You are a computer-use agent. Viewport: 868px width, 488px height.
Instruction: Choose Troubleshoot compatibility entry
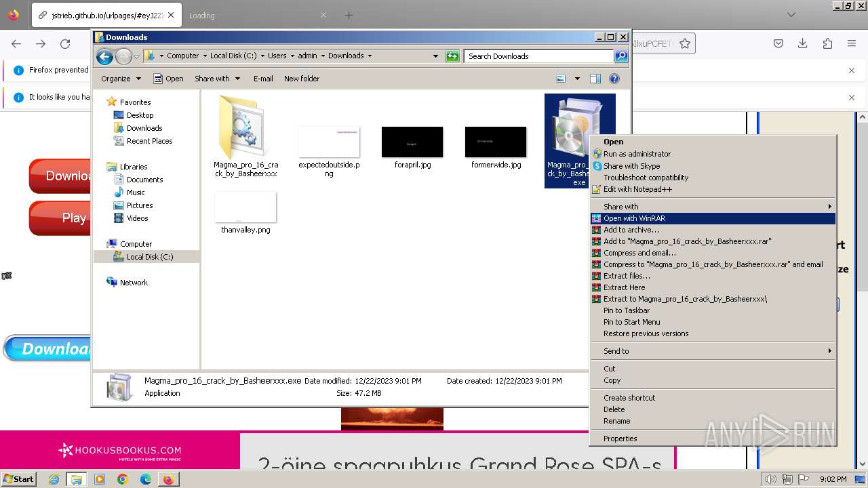pos(713,178)
